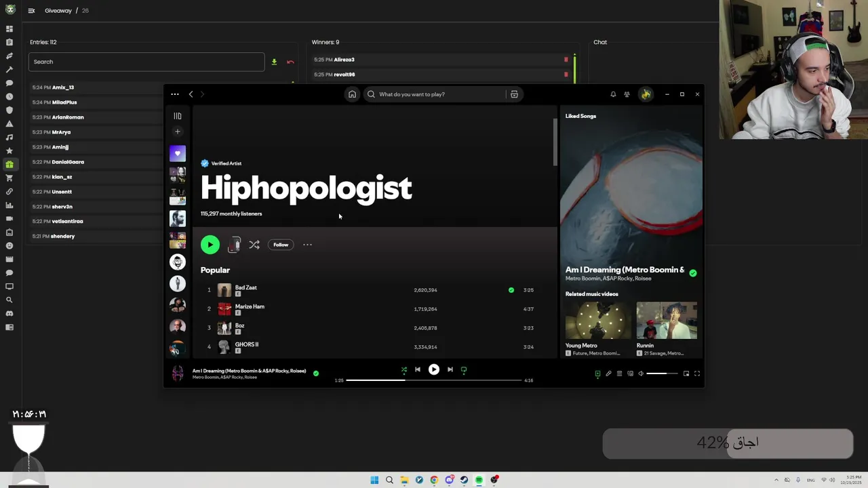868x488 pixels.
Task: Open connect to a device icon
Action: [x=630, y=373]
